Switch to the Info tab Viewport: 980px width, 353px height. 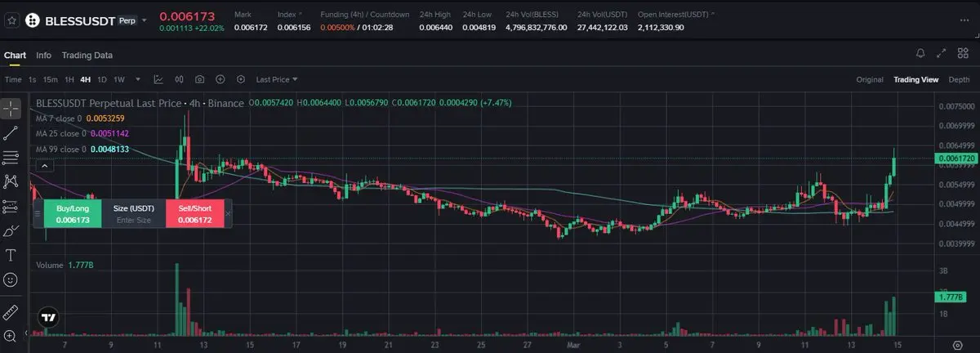43,55
